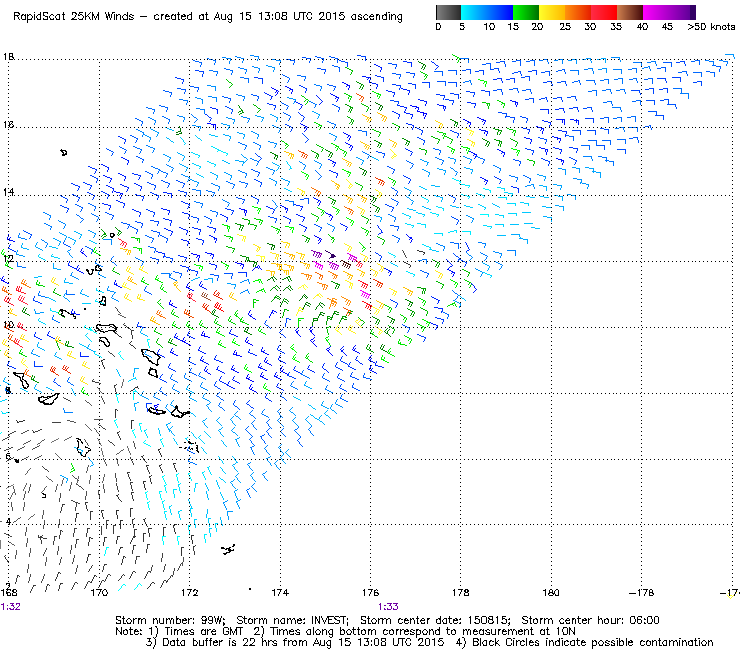
Task: Click the longitude label '174' on bottom axis
Action: [280, 592]
